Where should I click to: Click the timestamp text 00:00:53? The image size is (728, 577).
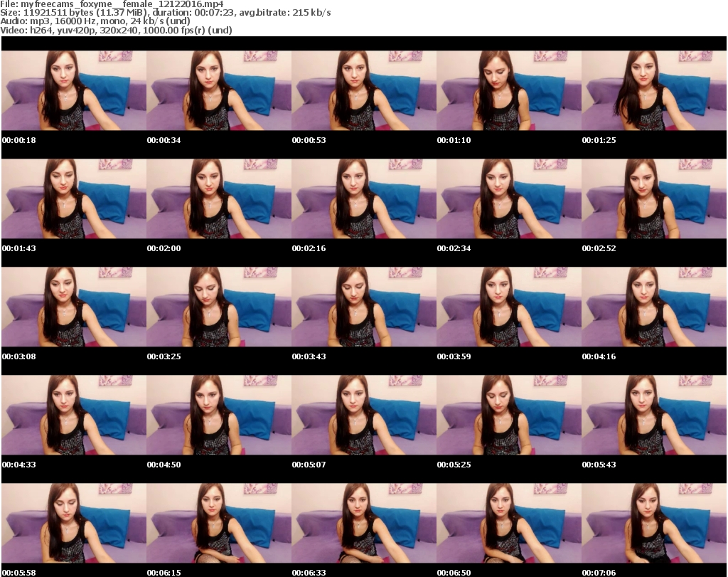(x=309, y=140)
